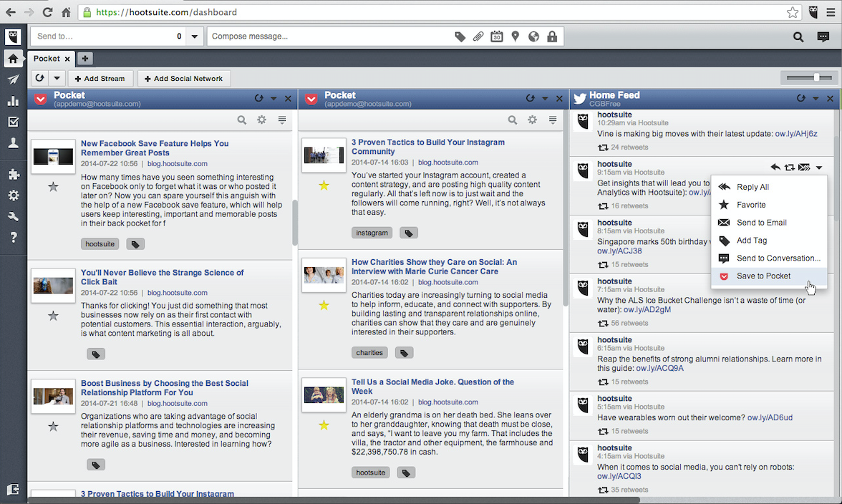Viewport: 842px width, 504px height.
Task: Open targeting options globe icon
Action: pyautogui.click(x=533, y=37)
